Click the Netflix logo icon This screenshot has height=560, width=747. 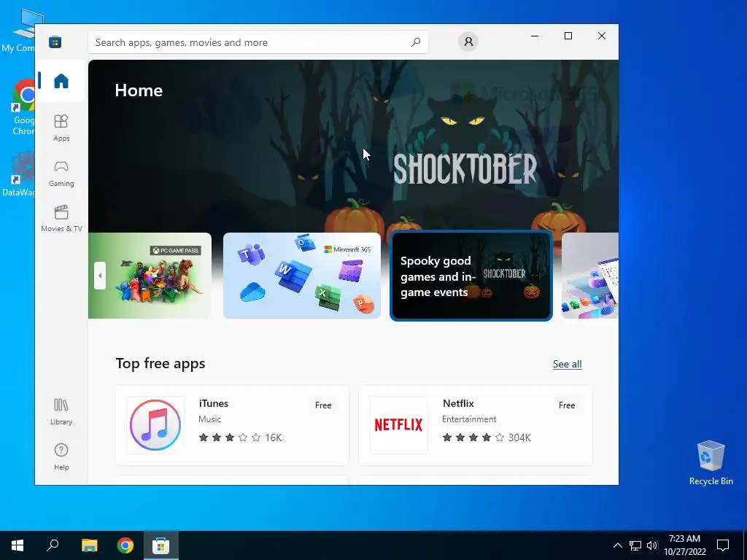tap(399, 425)
